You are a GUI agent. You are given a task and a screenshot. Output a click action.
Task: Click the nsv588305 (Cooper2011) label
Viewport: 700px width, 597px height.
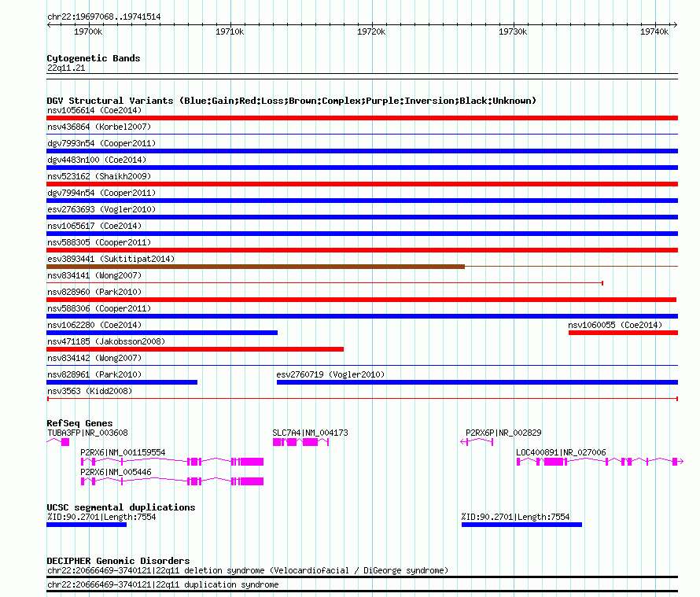[99, 242]
